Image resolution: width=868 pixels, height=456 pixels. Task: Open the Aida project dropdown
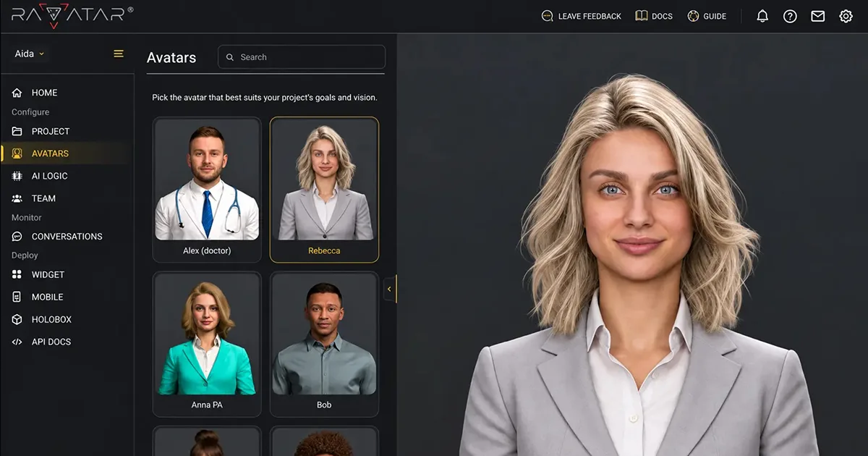pos(30,54)
